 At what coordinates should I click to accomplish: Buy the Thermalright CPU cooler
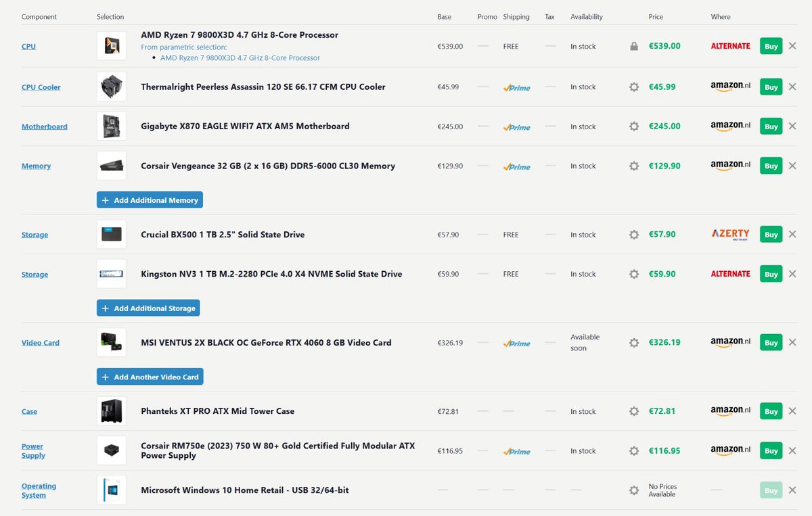tap(771, 87)
